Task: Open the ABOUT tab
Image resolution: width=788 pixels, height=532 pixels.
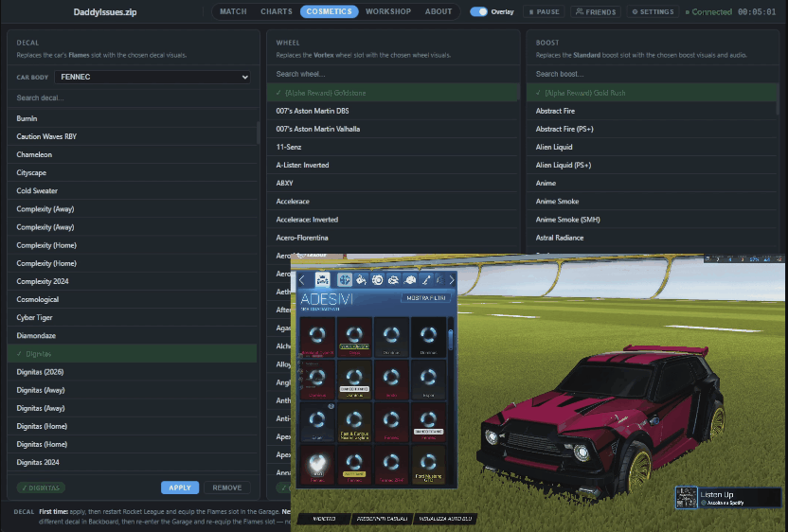Action: [x=439, y=11]
